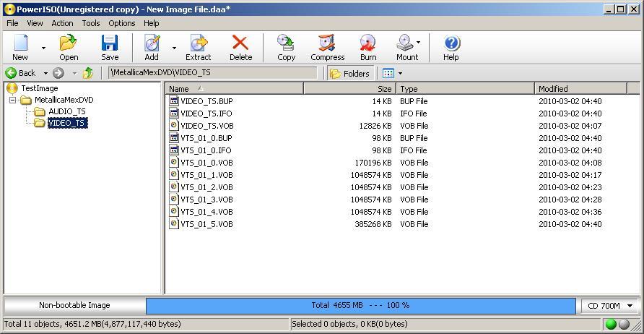The width and height of the screenshot is (644, 334).
Task: Open an image with the Open icon
Action: tap(68, 43)
